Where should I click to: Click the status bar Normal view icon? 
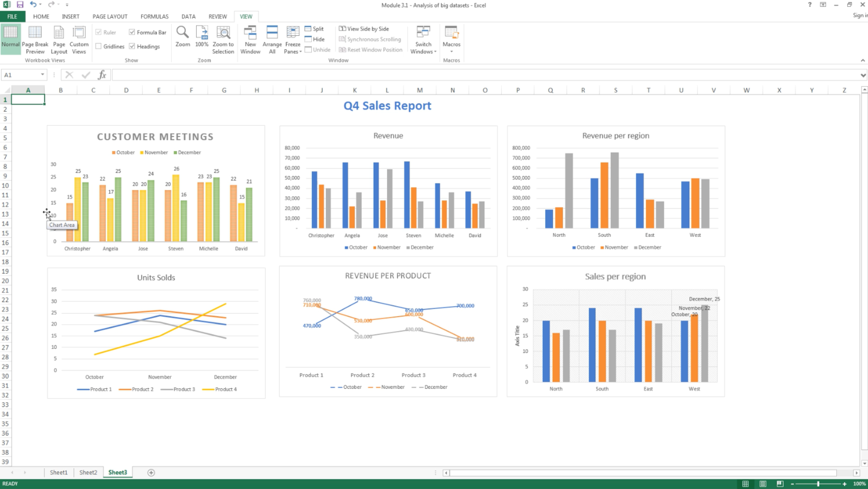[x=745, y=484]
